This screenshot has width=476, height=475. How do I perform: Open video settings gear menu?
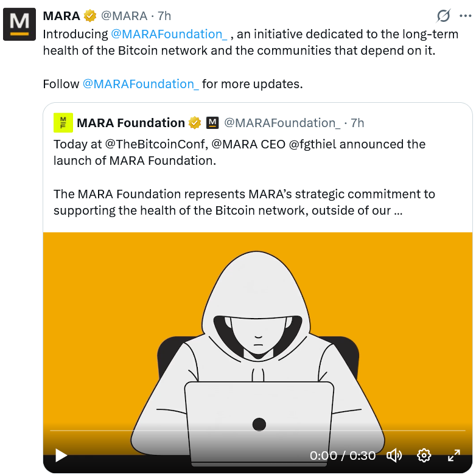424,455
